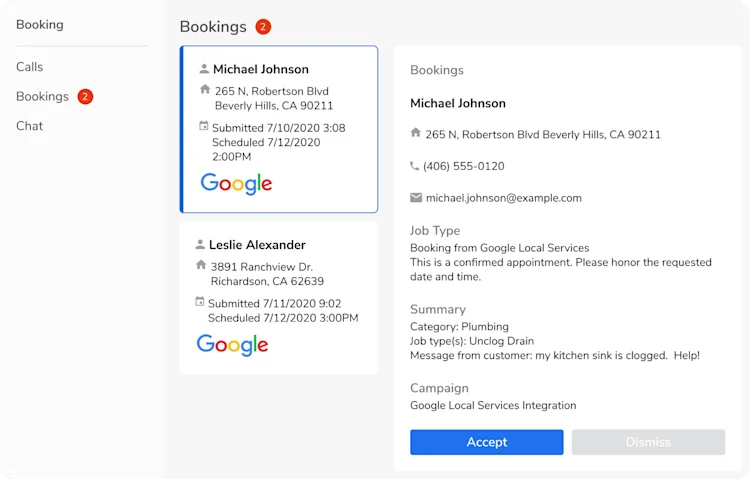Click the michael.johnson@example.com email
The height and width of the screenshot is (479, 750).
tap(504, 198)
